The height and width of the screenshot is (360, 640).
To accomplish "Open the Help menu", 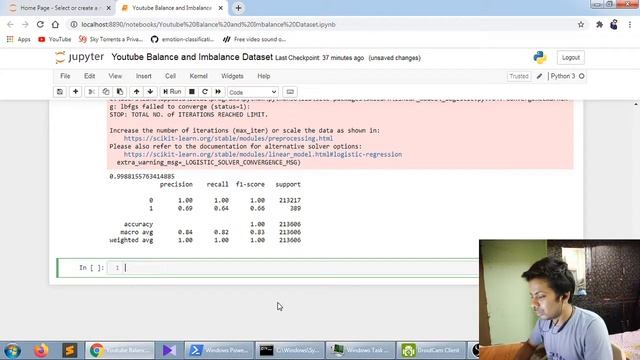I will point(264,76).
